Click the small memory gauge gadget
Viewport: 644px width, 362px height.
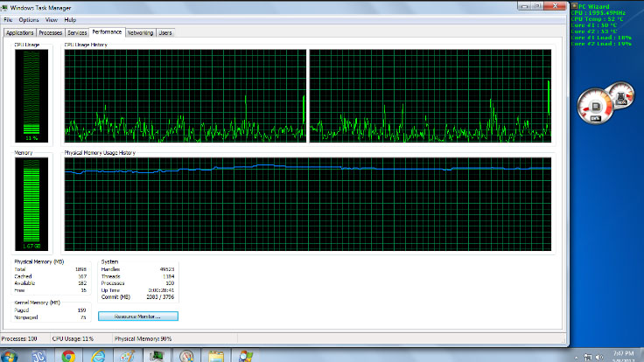tap(621, 97)
